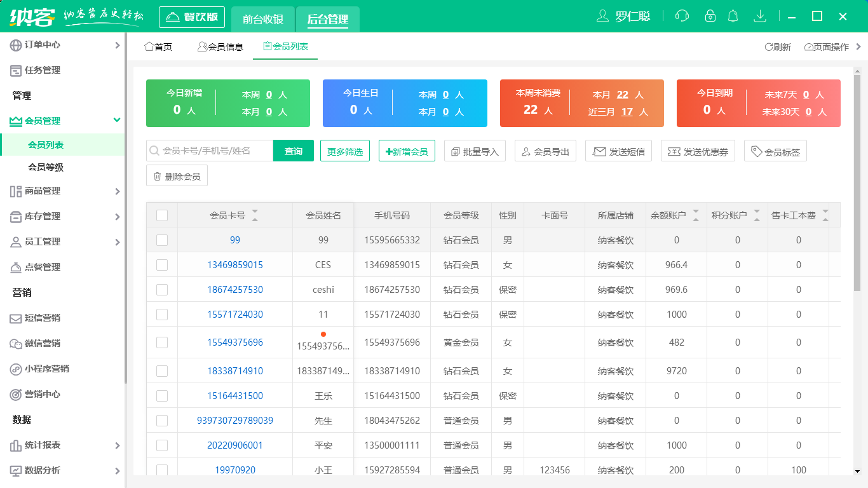Click the 会员标签 tag button
Image resolution: width=868 pixels, height=488 pixels.
pyautogui.click(x=775, y=151)
